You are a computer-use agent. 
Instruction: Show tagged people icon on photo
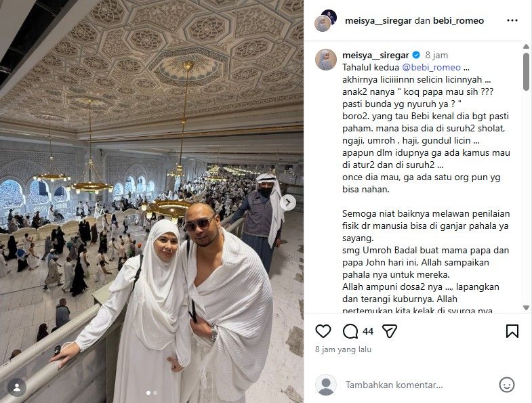(17, 387)
